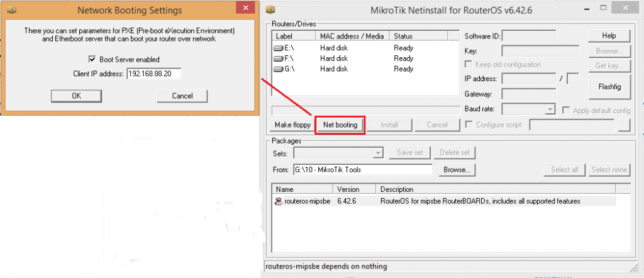Select the F:\ hard disk drive icon

(279, 58)
